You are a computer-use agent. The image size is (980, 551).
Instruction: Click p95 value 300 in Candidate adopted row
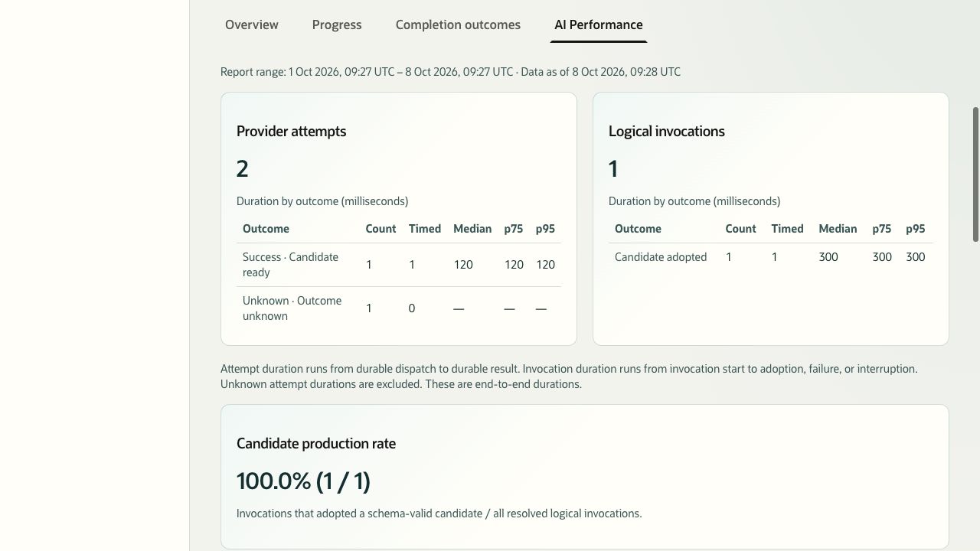pos(916,257)
